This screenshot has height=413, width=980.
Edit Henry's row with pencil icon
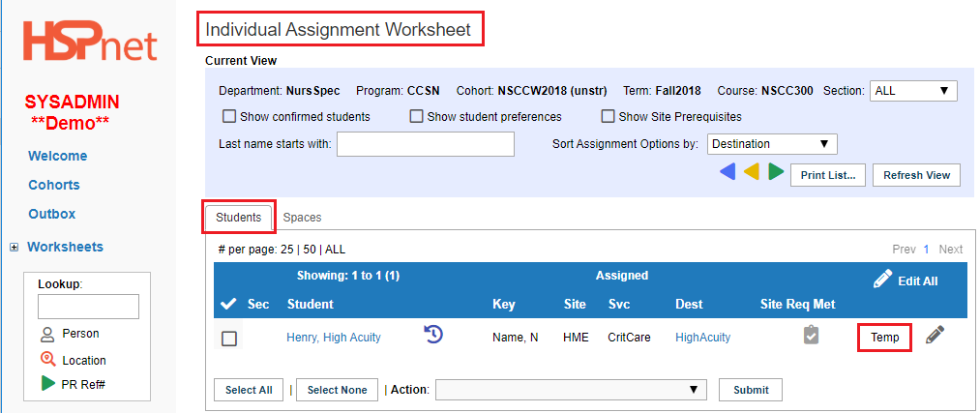pyautogui.click(x=935, y=335)
